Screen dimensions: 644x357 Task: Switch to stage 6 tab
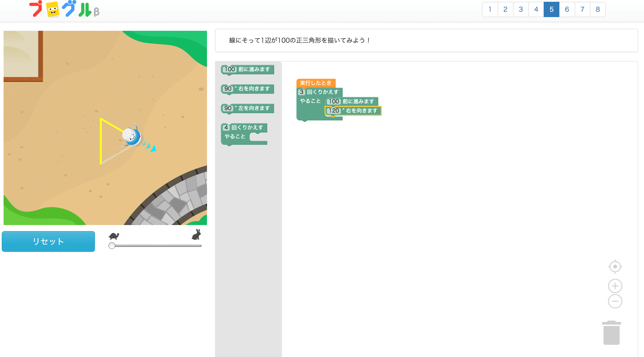[567, 10]
